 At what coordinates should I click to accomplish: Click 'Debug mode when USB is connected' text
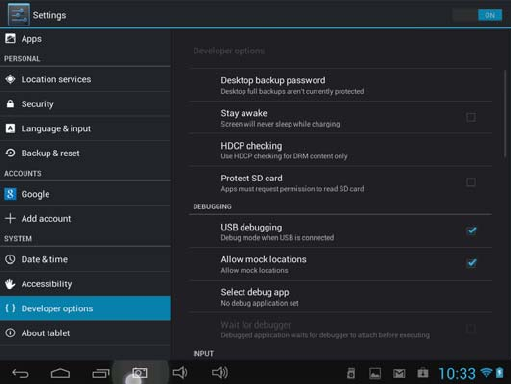point(277,238)
